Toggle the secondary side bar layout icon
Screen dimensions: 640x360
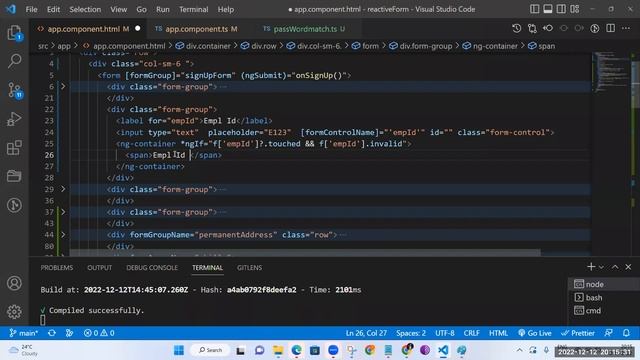click(561, 9)
